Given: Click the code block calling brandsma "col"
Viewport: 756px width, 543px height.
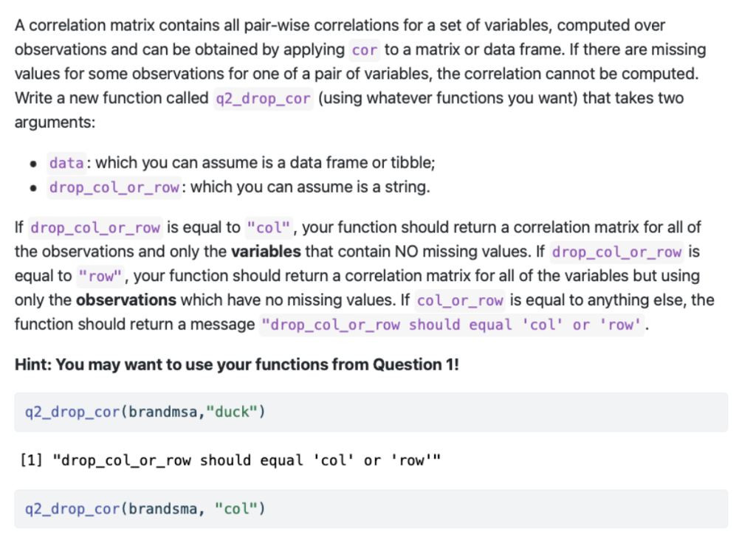Looking at the screenshot, I should coord(371,509).
